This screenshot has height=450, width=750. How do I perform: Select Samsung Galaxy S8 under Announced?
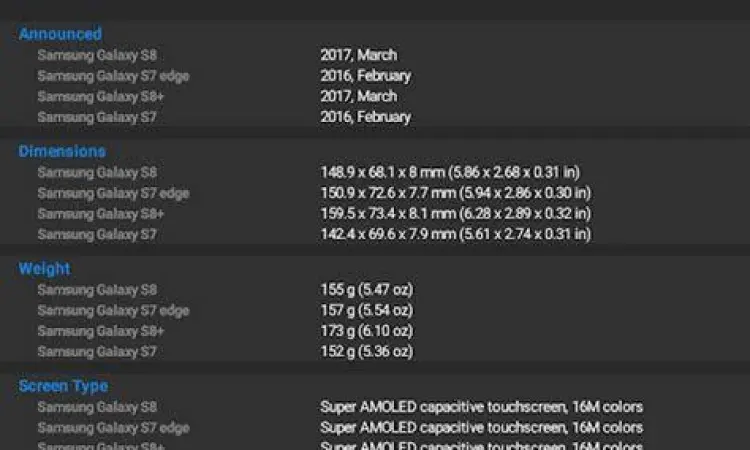click(x=97, y=55)
